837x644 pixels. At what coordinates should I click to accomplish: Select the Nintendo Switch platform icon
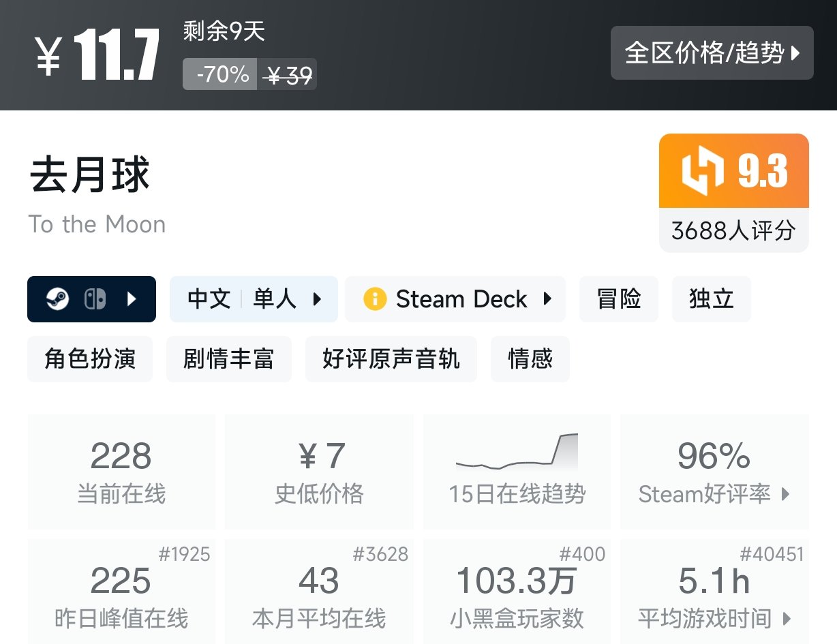click(95, 298)
